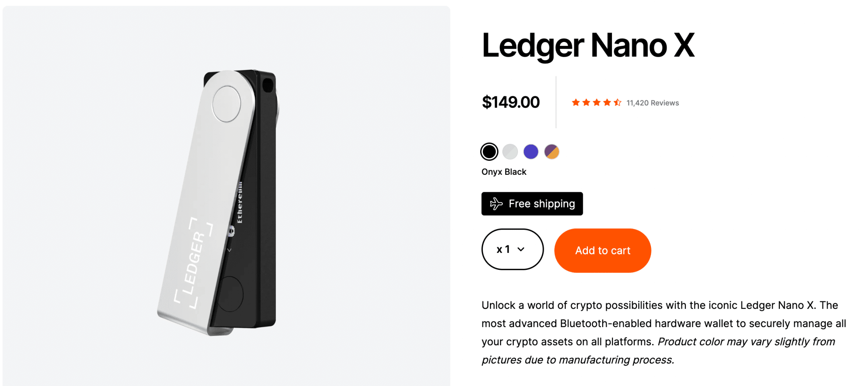The image size is (868, 386).
Task: Select the blue color variant
Action: 531,151
